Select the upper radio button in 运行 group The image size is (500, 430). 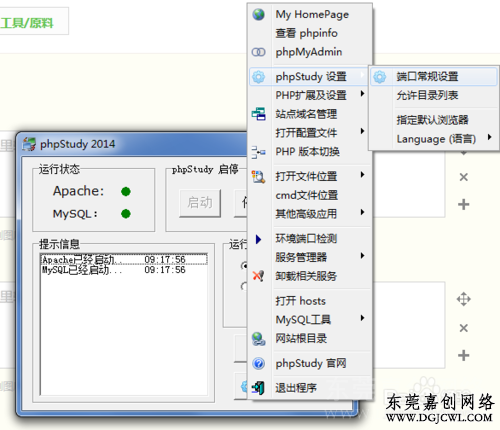point(245,265)
